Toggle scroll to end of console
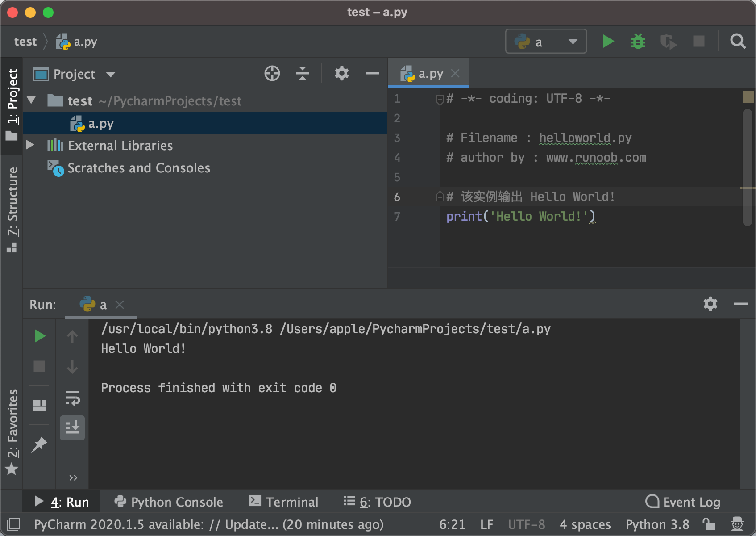Screen dimensions: 756x536 (x=72, y=427)
